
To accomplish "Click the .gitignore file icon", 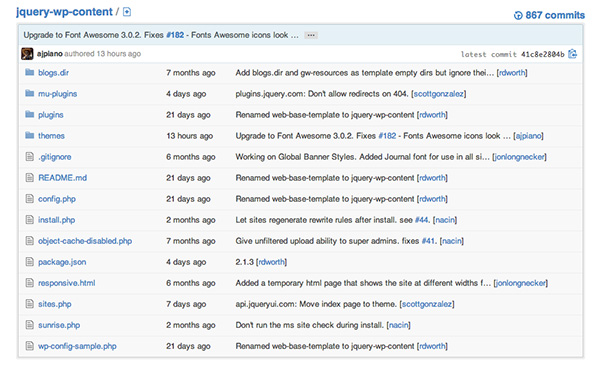I will (x=29, y=156).
